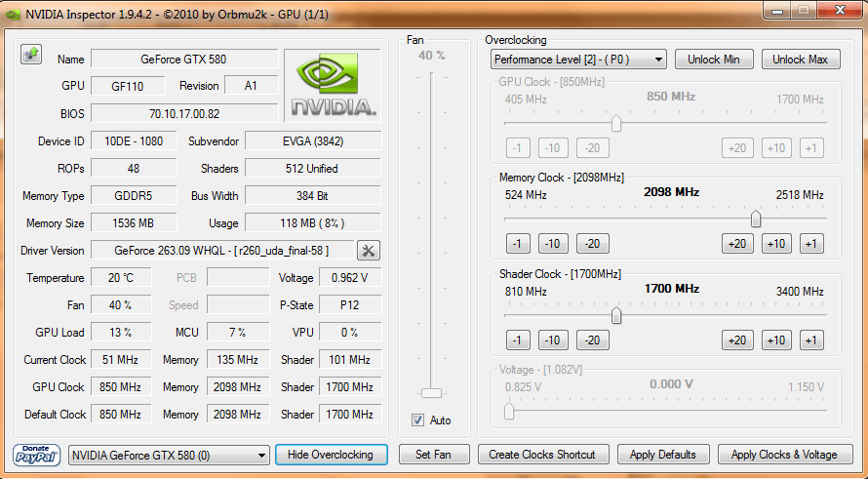This screenshot has width=868, height=479.
Task: Click the BIOS field 70.10.17.00.82
Action: [184, 114]
